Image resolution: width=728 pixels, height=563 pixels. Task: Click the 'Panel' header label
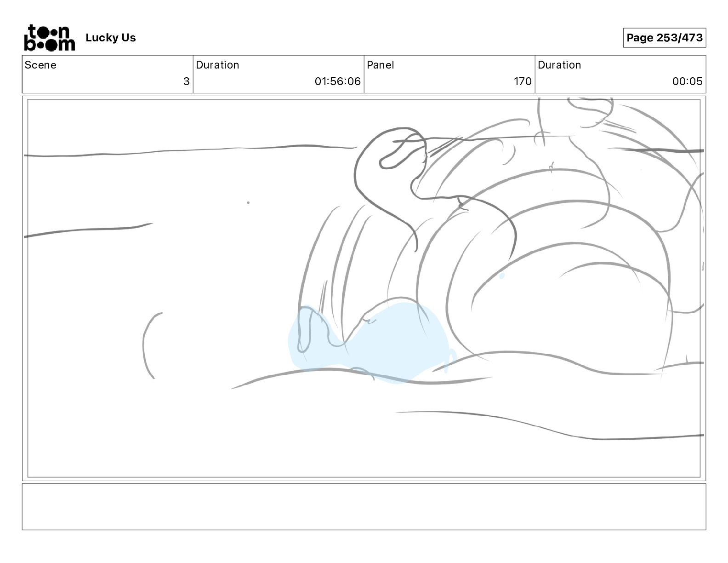pyautogui.click(x=381, y=65)
